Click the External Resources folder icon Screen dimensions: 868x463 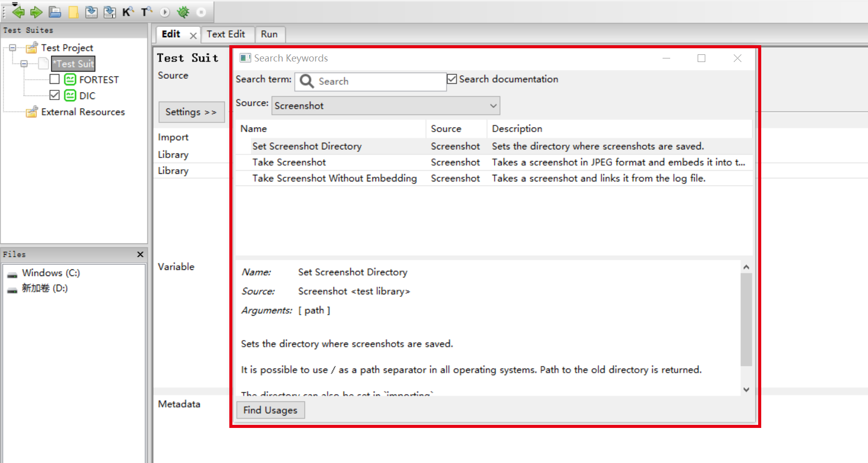point(32,112)
